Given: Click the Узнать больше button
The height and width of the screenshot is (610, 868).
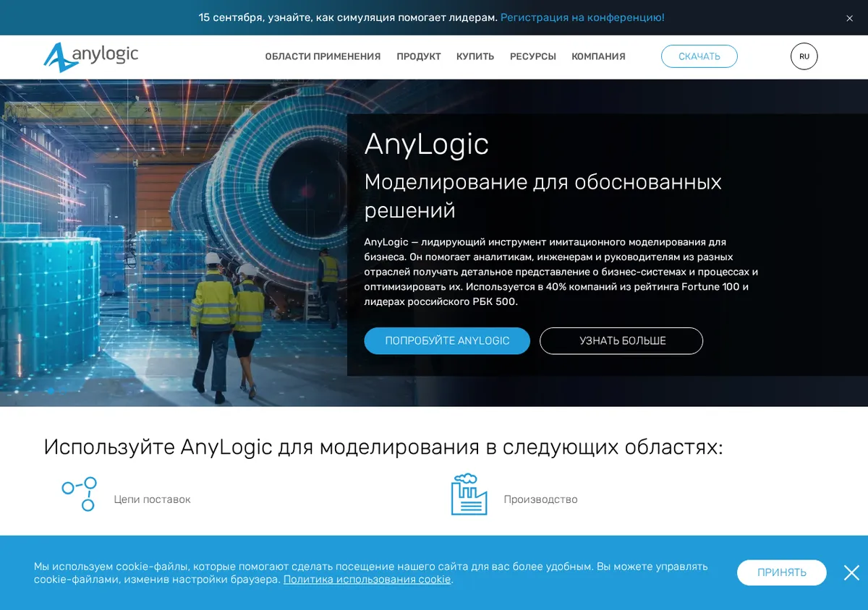Looking at the screenshot, I should [621, 340].
